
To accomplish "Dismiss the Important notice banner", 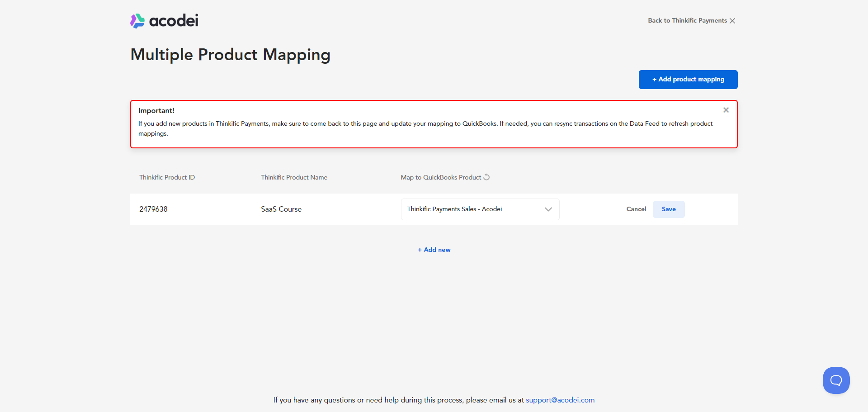I will coord(726,110).
